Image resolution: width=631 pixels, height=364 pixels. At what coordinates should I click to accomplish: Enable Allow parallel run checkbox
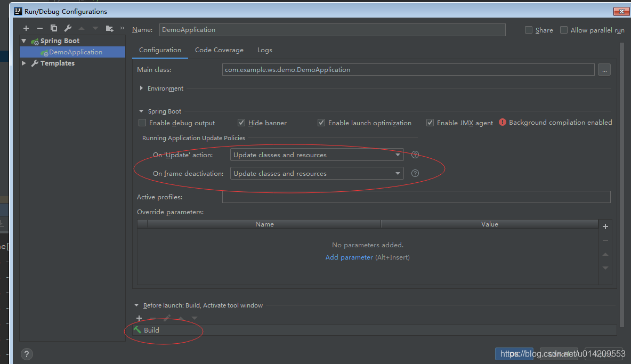point(564,30)
